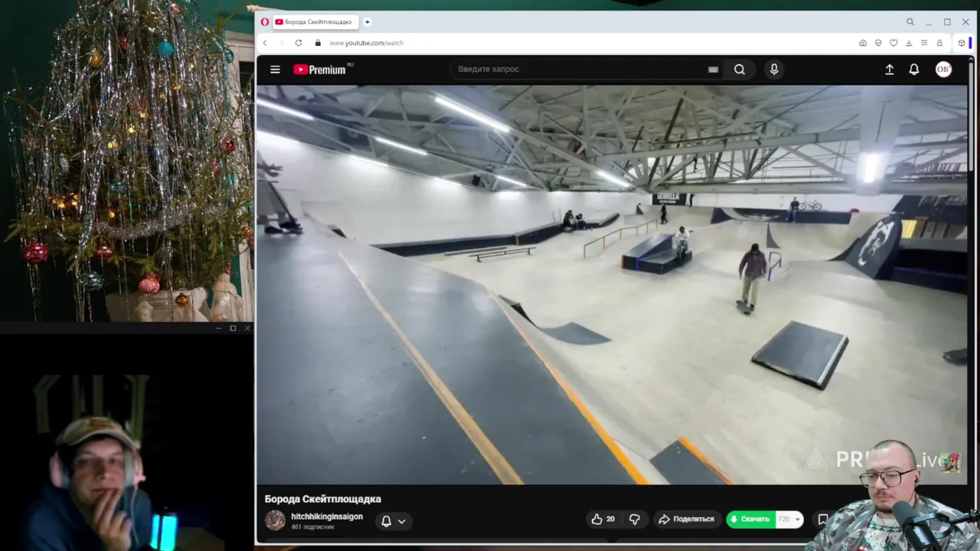Open the YouTube hamburger guide menu
The height and width of the screenshot is (551, 980).
point(275,69)
